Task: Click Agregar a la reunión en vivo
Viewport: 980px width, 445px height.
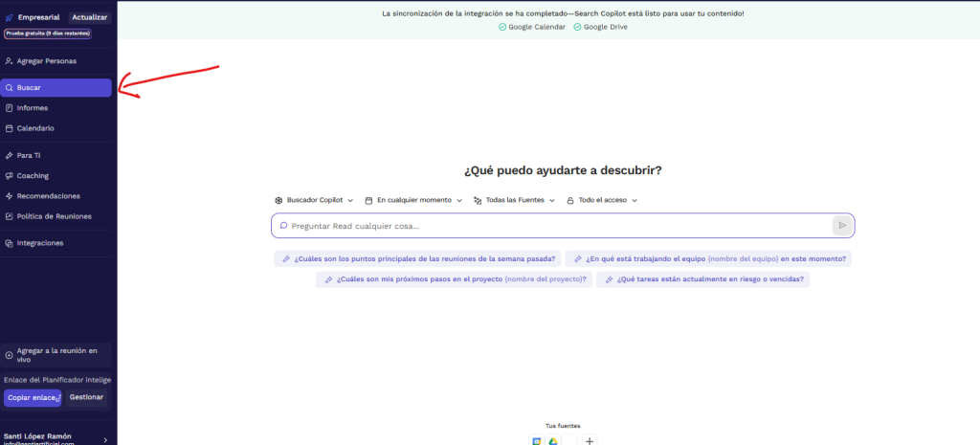Action: tap(56, 355)
